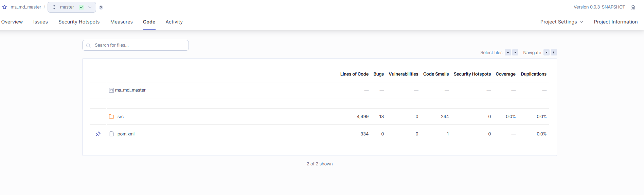644x195 pixels.
Task: Click the Select files down arrow
Action: [x=508, y=52]
